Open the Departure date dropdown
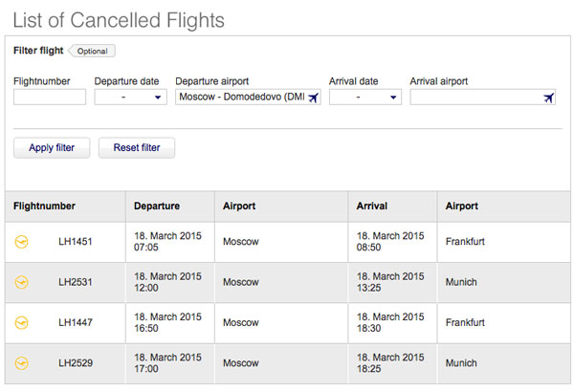The height and width of the screenshot is (392, 574). (x=131, y=97)
